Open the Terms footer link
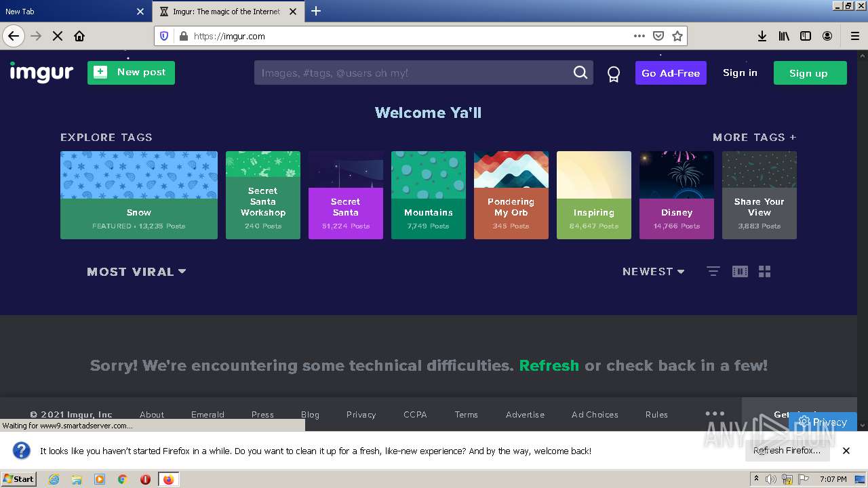The image size is (868, 488). [x=466, y=414]
